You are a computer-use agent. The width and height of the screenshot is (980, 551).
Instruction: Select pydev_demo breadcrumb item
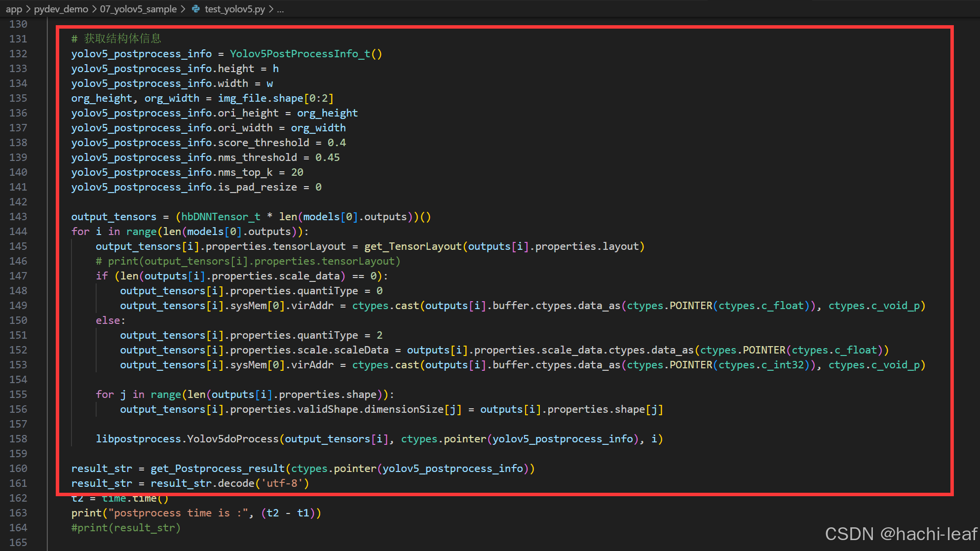tap(61, 9)
